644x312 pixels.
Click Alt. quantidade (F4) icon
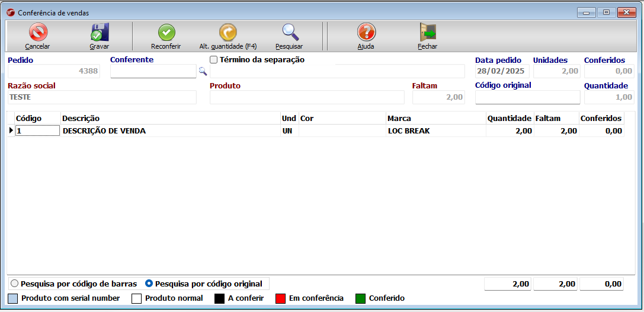coord(228,33)
